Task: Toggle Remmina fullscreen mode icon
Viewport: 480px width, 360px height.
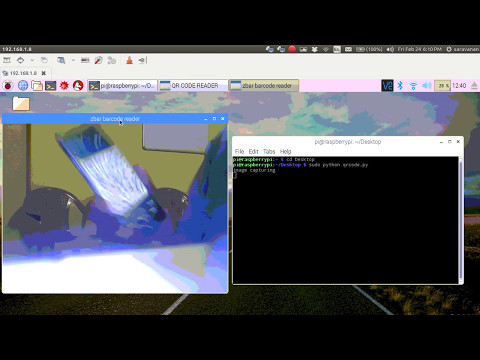Action: pyautogui.click(x=7, y=60)
